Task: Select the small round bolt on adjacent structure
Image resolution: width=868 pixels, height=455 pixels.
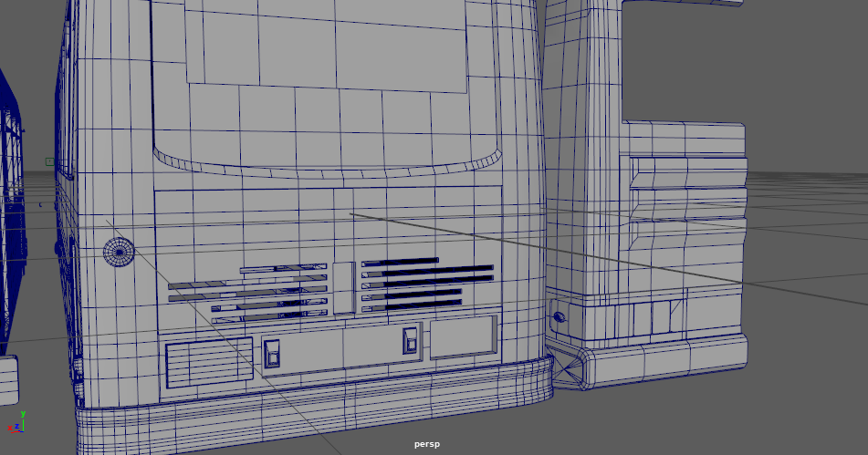Action: (x=559, y=317)
